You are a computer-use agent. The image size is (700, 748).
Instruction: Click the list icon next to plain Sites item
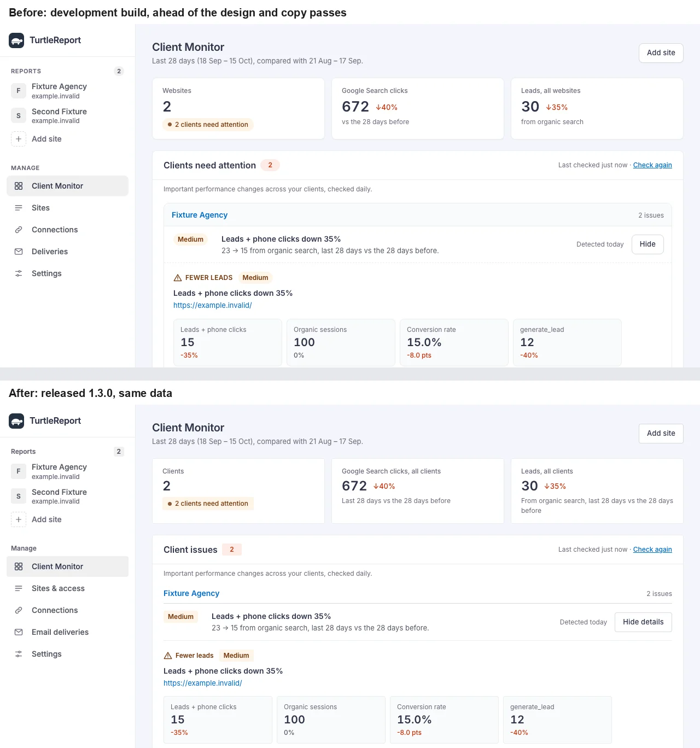click(x=19, y=208)
